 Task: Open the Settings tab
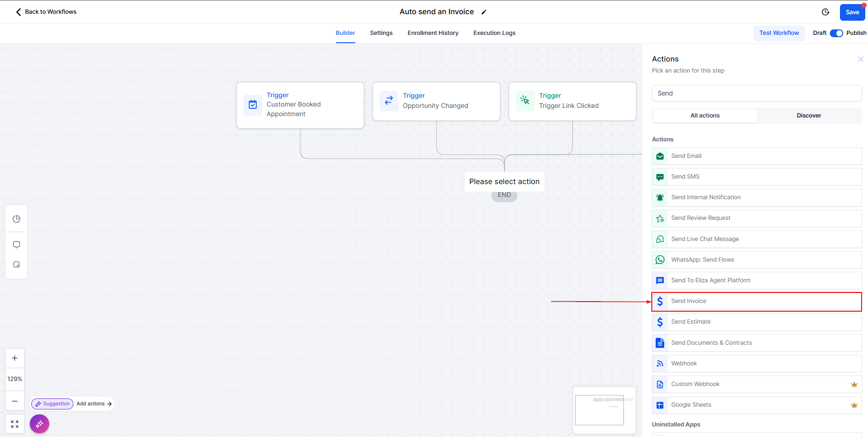tap(381, 33)
